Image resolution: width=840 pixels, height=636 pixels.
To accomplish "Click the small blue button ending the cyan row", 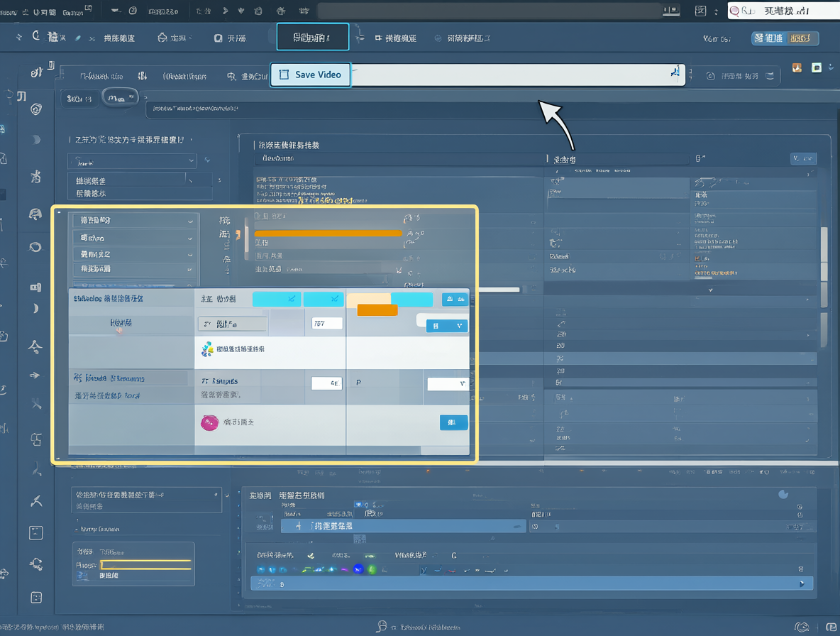I will click(455, 299).
